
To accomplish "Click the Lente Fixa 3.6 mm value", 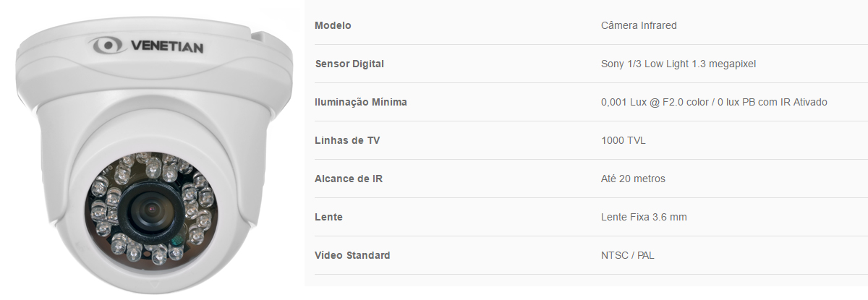I will [x=644, y=217].
